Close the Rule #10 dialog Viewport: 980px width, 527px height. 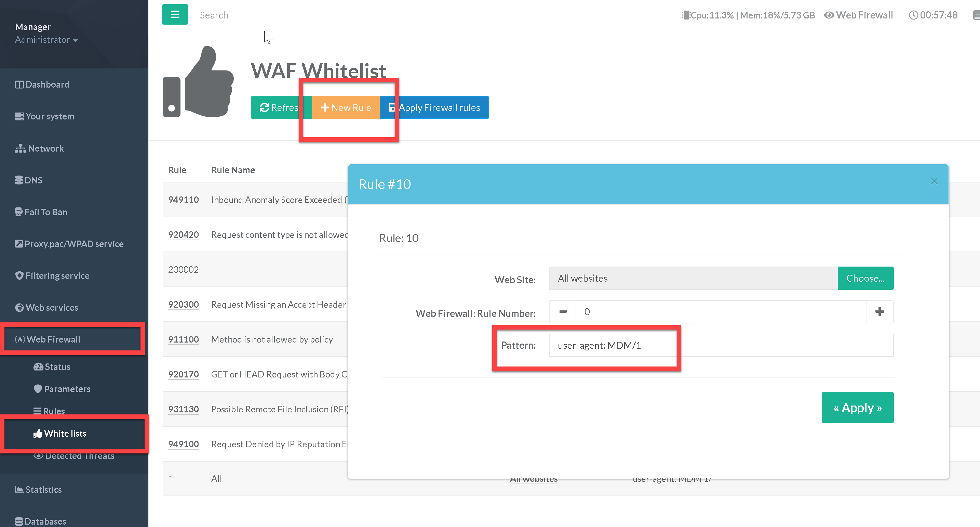[x=934, y=181]
